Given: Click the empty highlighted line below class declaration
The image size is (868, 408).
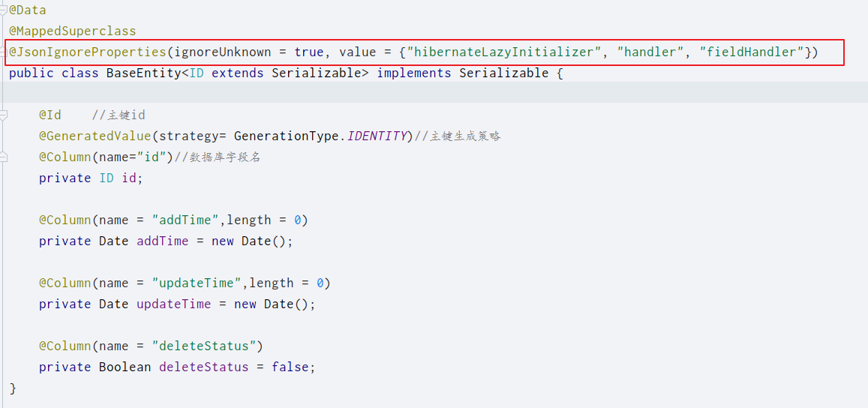Looking at the screenshot, I should coord(434,92).
